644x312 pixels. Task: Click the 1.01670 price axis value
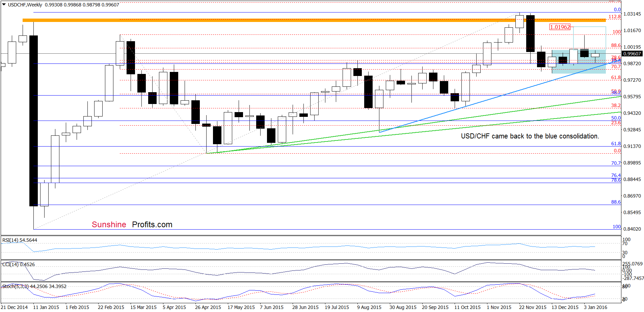(x=632, y=30)
